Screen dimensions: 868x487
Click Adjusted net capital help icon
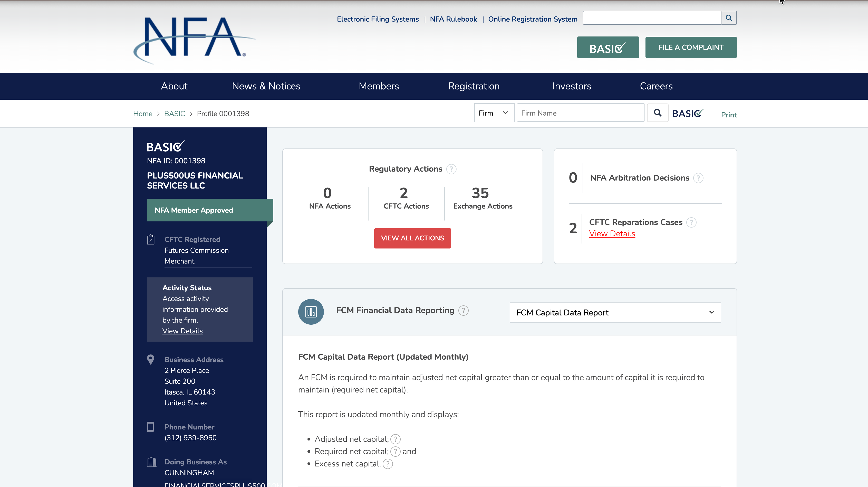tap(395, 439)
